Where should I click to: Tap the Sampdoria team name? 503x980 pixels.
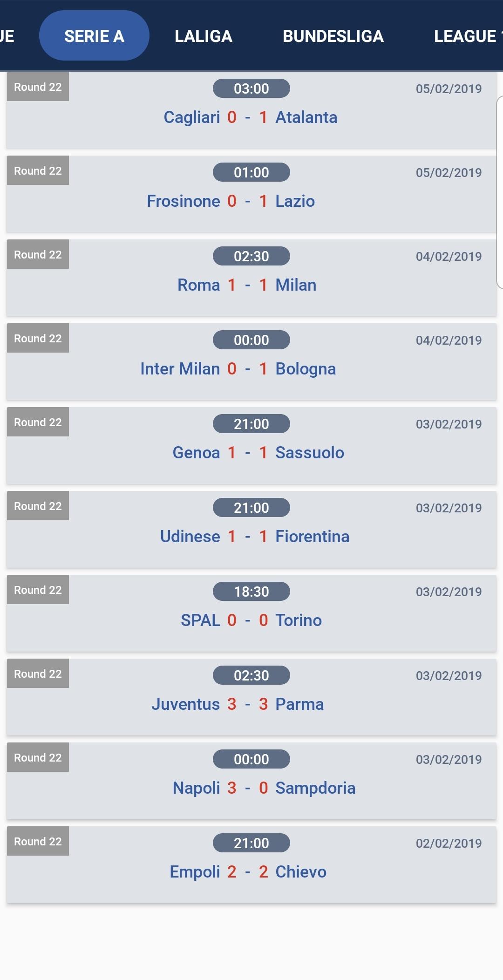point(315,788)
